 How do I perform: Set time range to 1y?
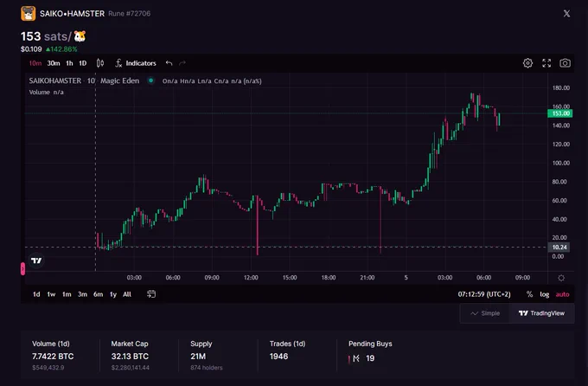click(113, 294)
